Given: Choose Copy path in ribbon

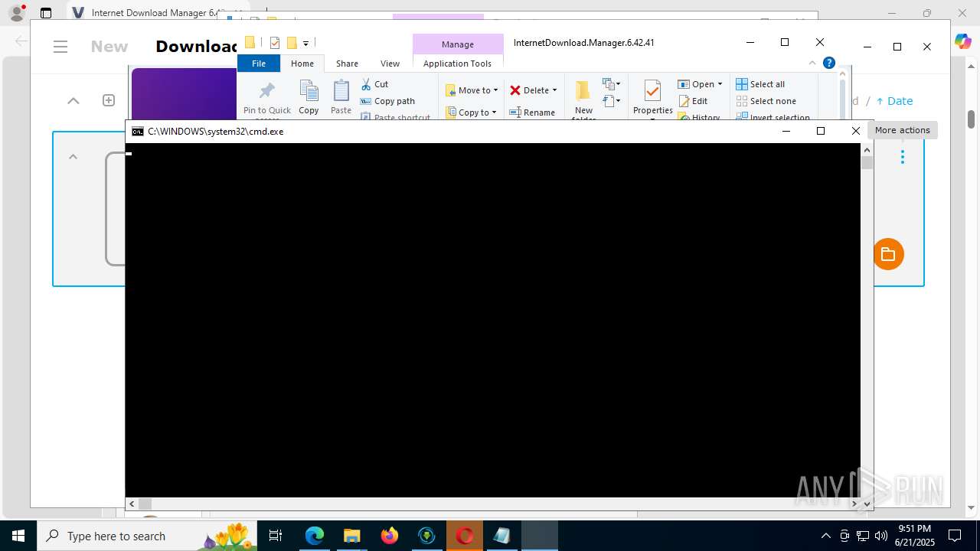Looking at the screenshot, I should (x=388, y=101).
